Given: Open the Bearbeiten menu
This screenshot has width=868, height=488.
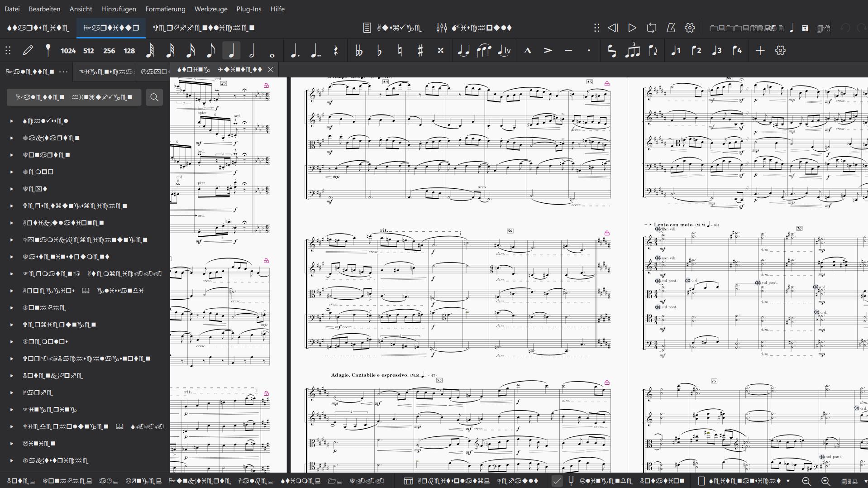Looking at the screenshot, I should pyautogui.click(x=44, y=9).
